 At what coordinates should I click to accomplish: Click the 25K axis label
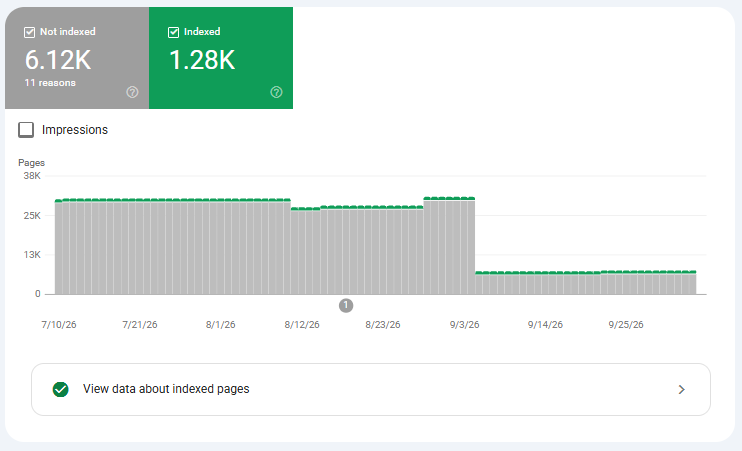(32, 216)
